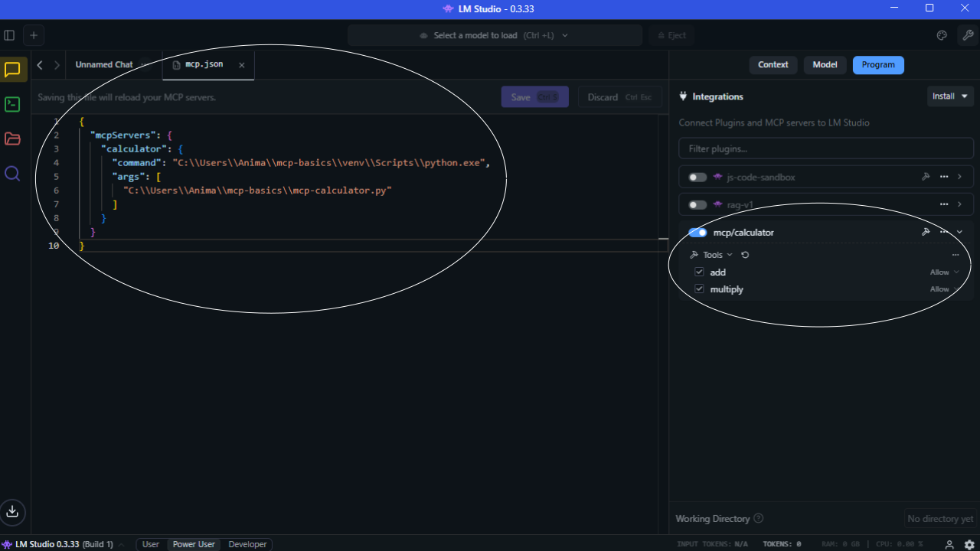
Task: Disable the mcp/calculator toggle
Action: click(x=697, y=233)
